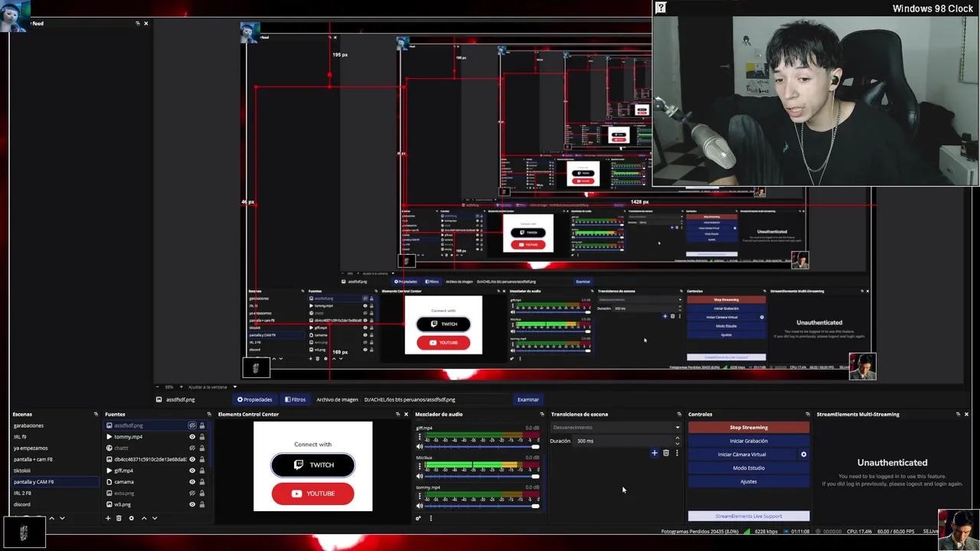Screen dimensions: 980x551
Task: Enable Modo Estudio
Action: [749, 468]
